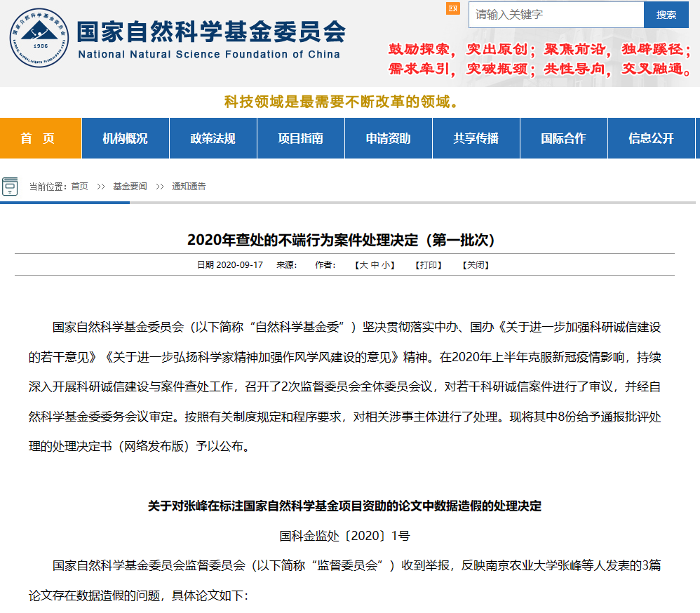Open the 机构概况 navigation menu

(126, 138)
